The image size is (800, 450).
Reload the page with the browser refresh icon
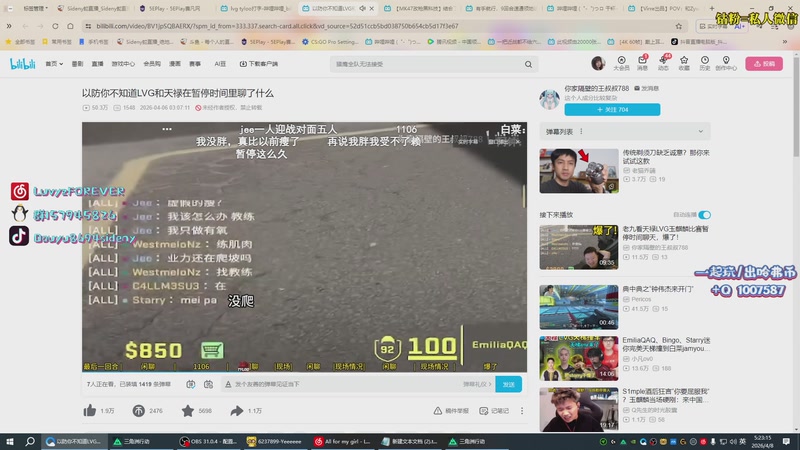(x=55, y=26)
